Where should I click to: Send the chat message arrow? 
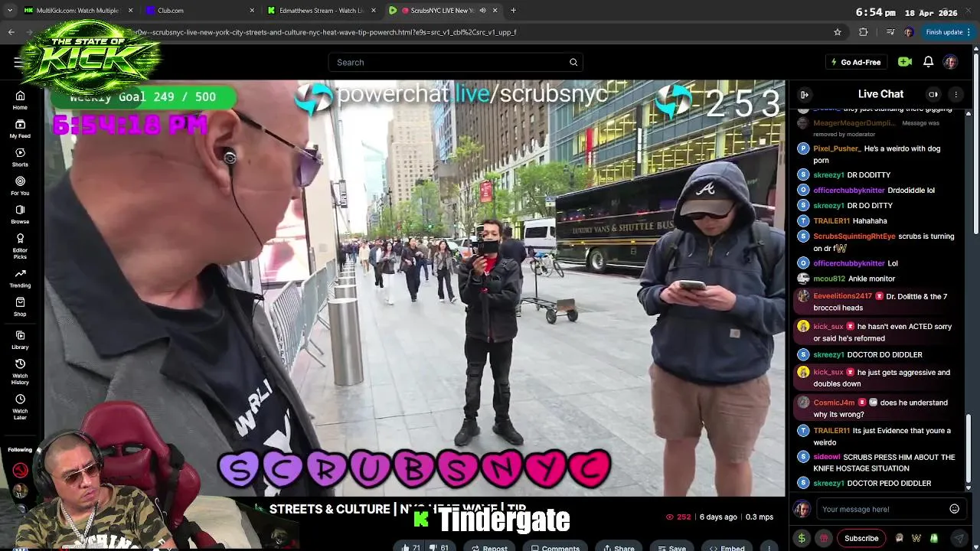pyautogui.click(x=959, y=538)
